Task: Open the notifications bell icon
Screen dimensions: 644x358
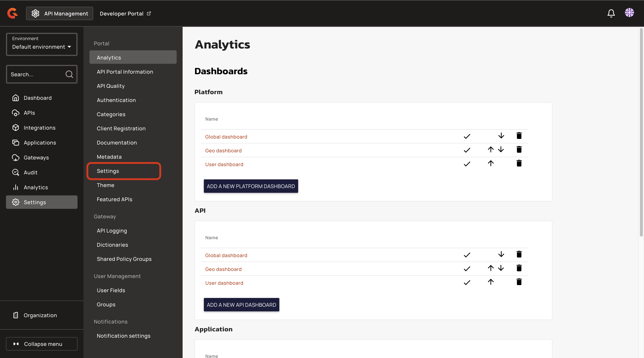Action: click(x=611, y=13)
